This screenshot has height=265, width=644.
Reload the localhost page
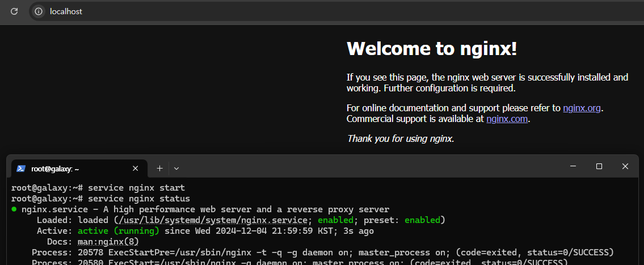click(14, 11)
